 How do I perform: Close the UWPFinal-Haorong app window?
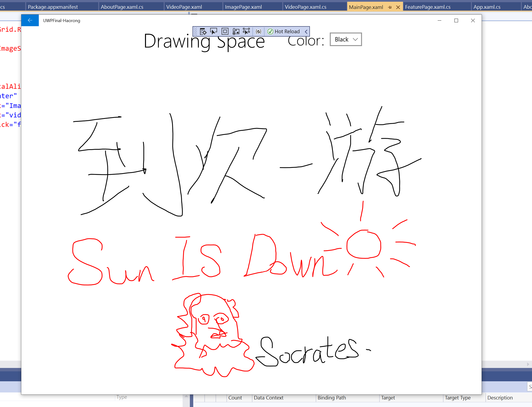click(473, 21)
